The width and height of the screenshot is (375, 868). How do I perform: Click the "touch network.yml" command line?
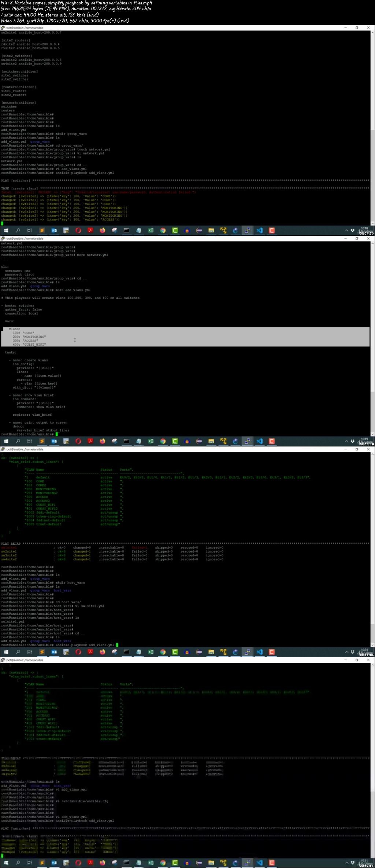click(56, 150)
